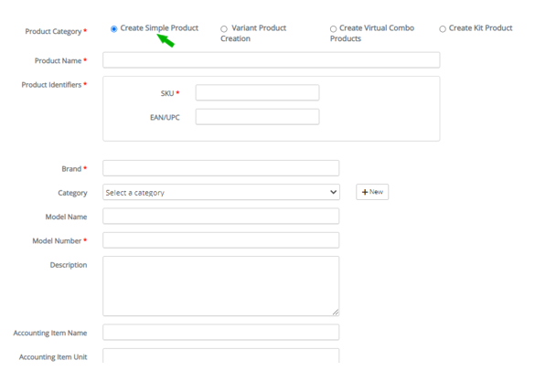Click inside the Description text area
The width and height of the screenshot is (535, 392).
click(220, 286)
